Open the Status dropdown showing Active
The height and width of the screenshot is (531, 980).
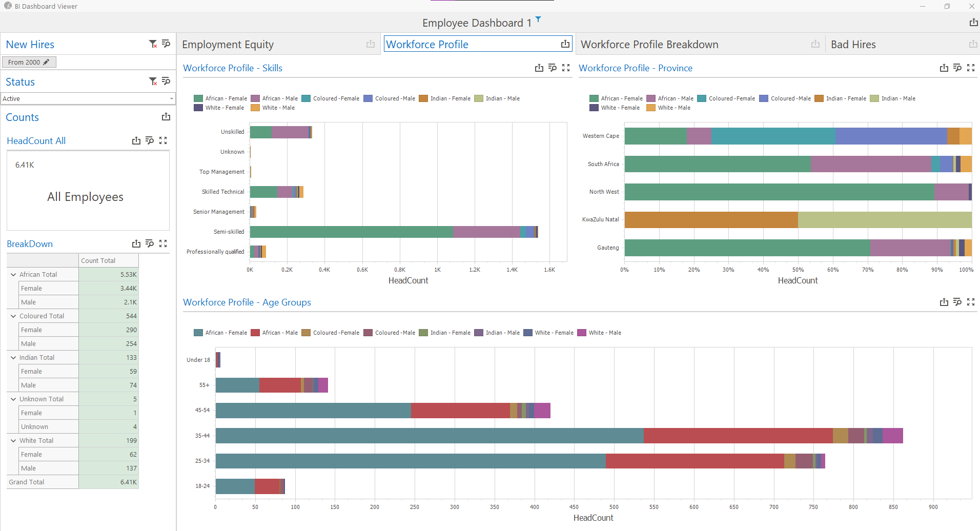point(88,98)
